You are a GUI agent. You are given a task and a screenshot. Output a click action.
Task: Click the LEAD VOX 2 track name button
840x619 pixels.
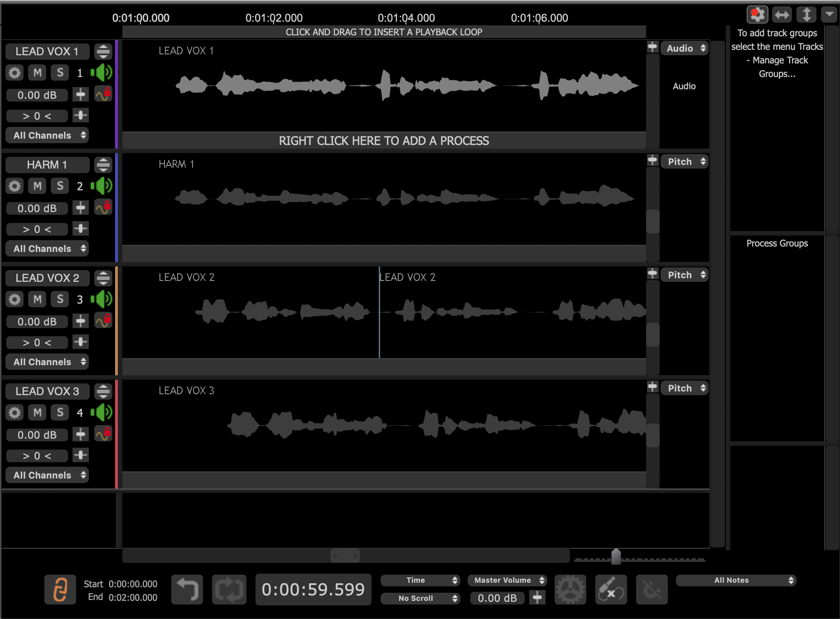point(47,278)
